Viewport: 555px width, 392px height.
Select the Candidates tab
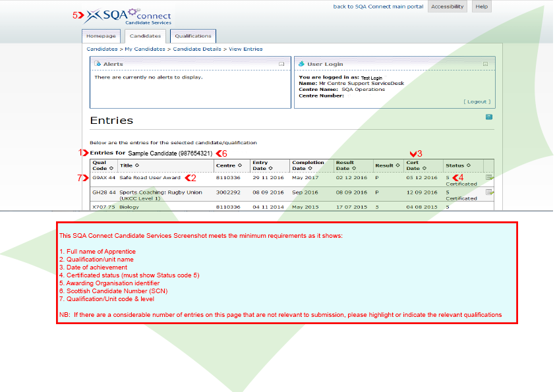pyautogui.click(x=145, y=36)
